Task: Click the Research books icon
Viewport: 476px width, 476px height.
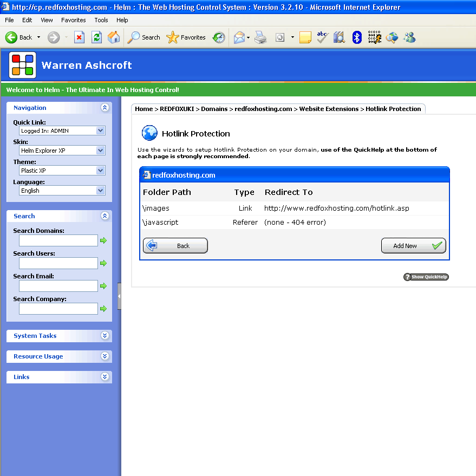Action: 339,37
